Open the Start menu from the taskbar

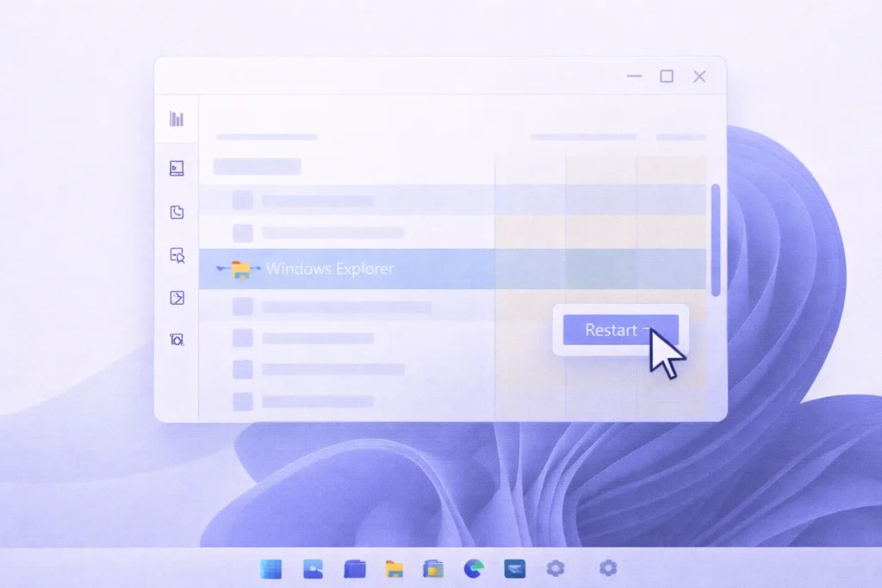[x=271, y=568]
